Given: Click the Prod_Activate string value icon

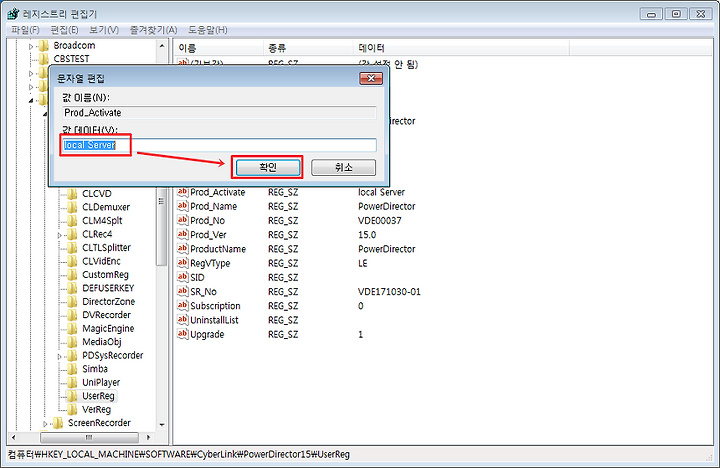Looking at the screenshot, I should tap(183, 192).
